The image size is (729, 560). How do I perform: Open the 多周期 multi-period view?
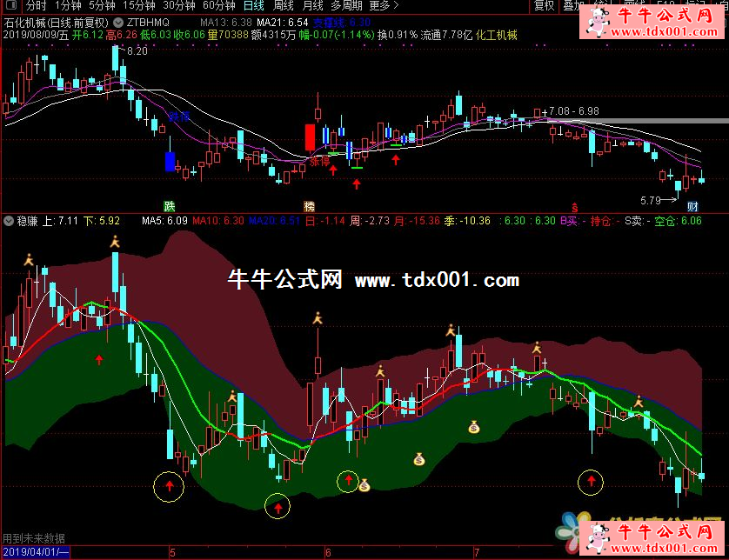point(346,5)
